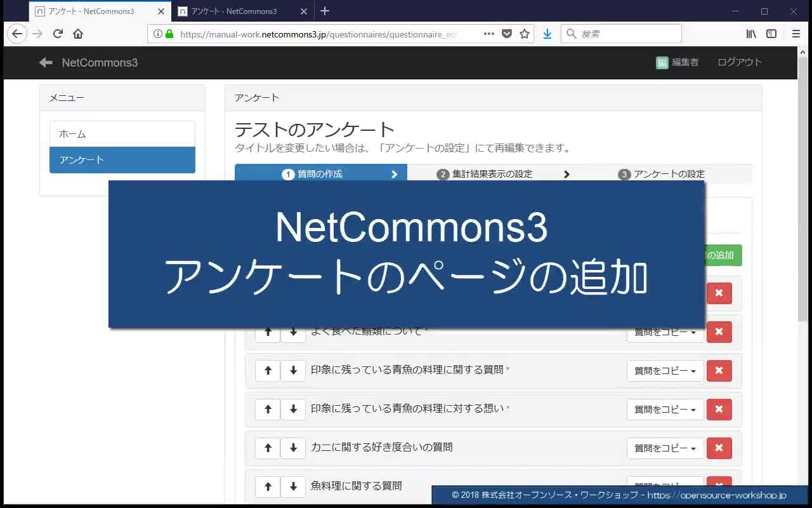Viewport: 812px width, 508px height.
Task: Open the page actions three-dot menu
Action: point(489,34)
